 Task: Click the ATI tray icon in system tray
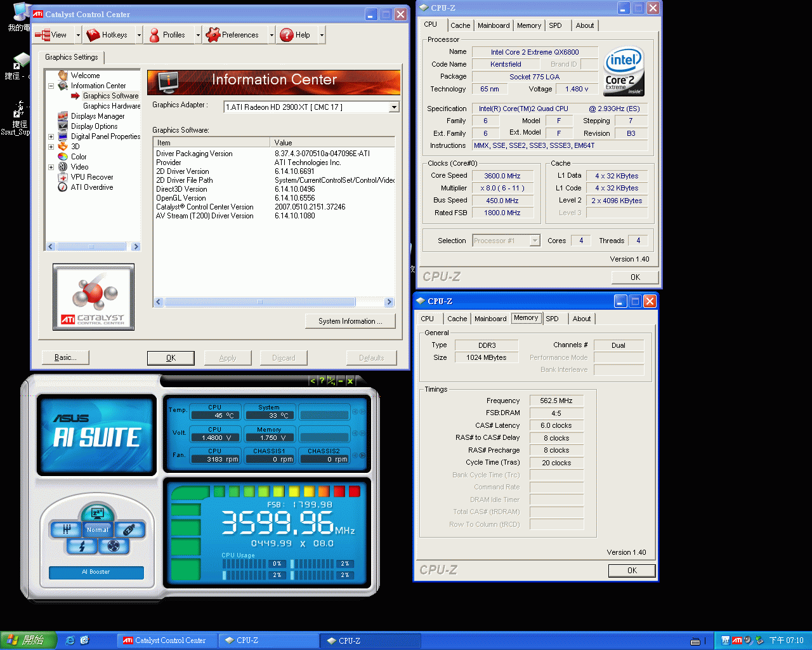point(737,640)
